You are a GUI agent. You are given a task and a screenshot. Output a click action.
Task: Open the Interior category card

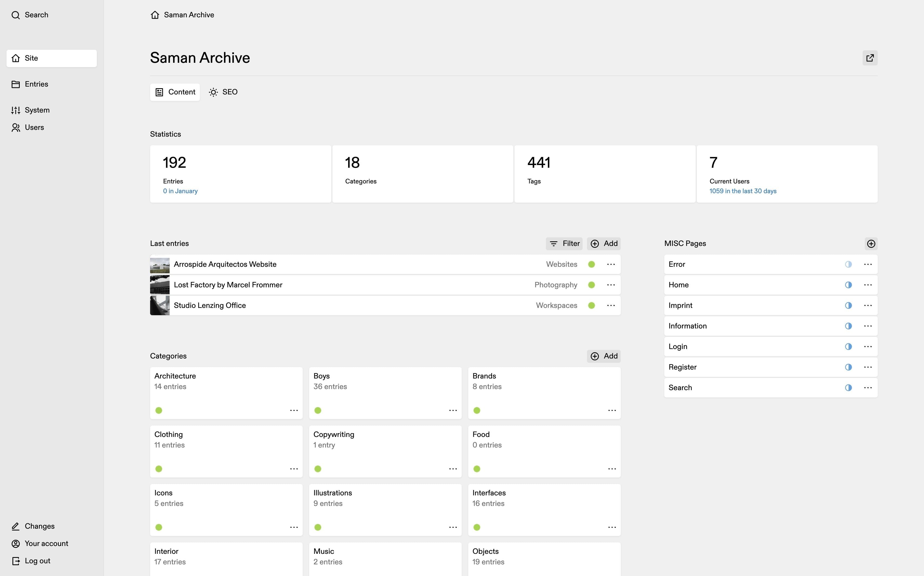226,559
